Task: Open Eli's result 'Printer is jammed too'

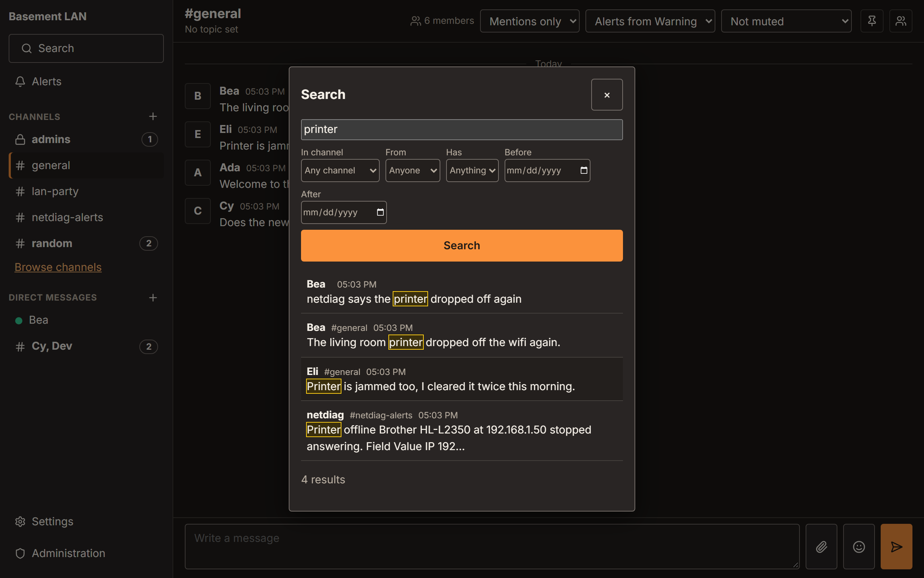Action: [x=462, y=379]
